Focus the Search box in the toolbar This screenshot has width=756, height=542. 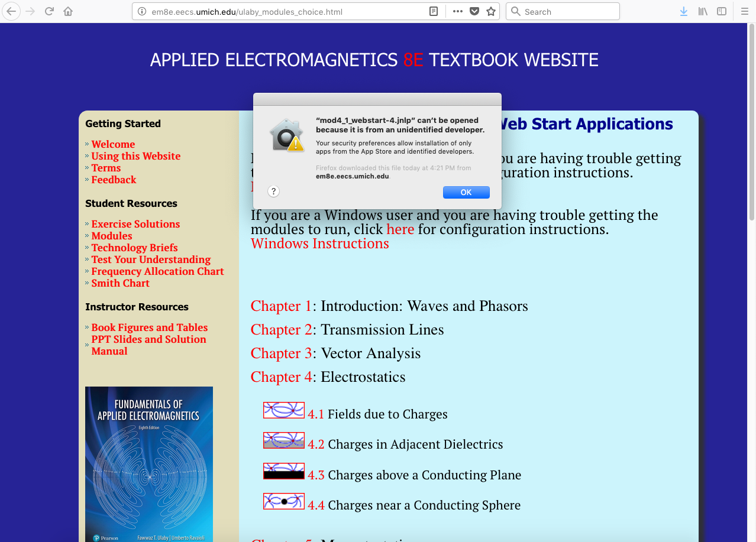point(563,11)
